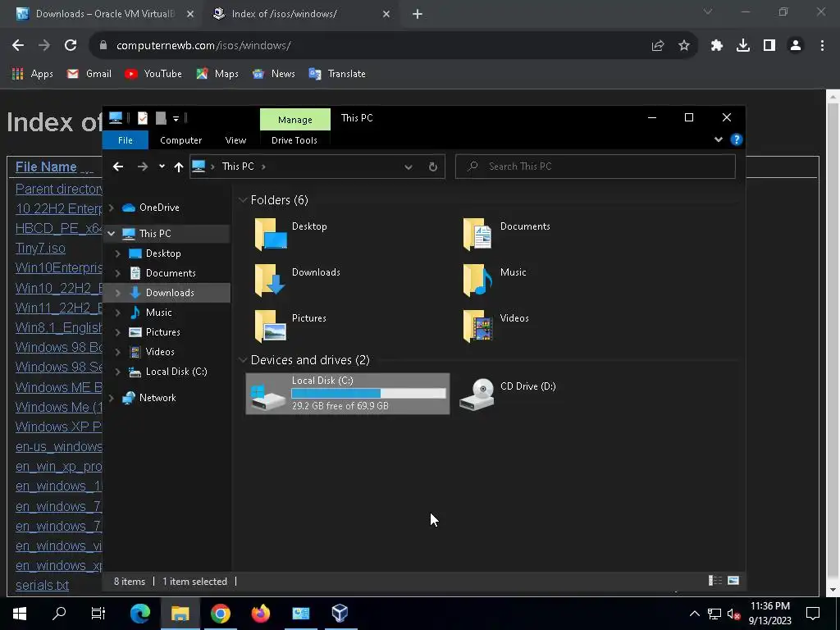The height and width of the screenshot is (630, 840).
Task: Click New folder quick access icon
Action: point(161,118)
